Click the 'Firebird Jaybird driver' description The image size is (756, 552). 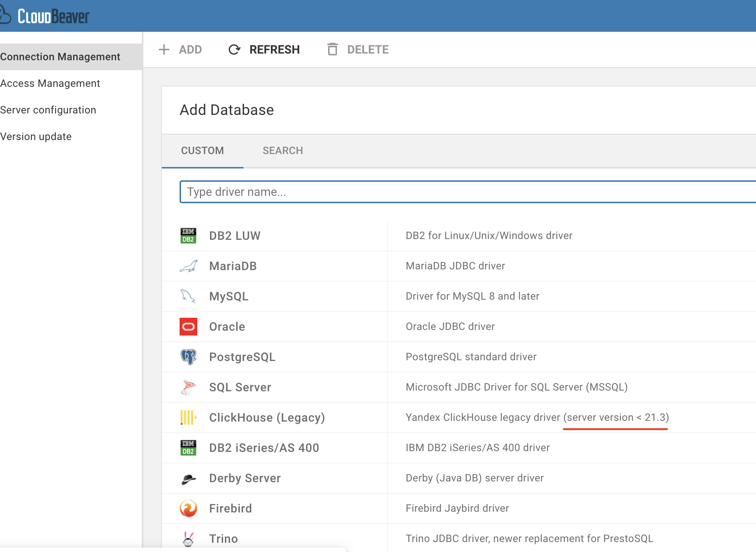tap(457, 508)
